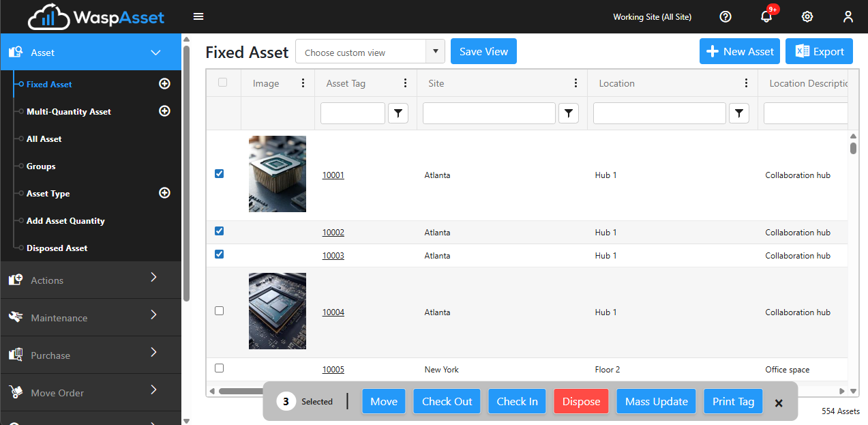Open Location column options menu
868x425 pixels.
point(746,83)
